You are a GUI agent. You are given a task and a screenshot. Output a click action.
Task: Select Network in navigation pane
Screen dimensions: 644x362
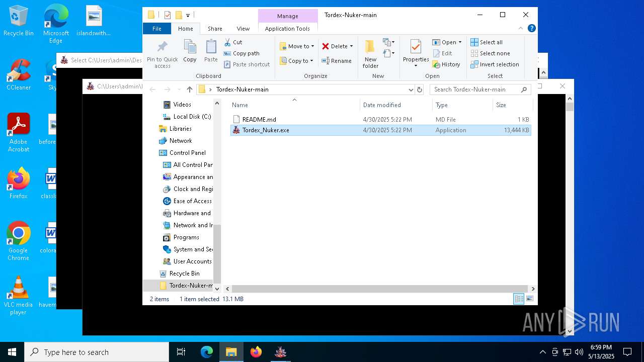pyautogui.click(x=176, y=141)
